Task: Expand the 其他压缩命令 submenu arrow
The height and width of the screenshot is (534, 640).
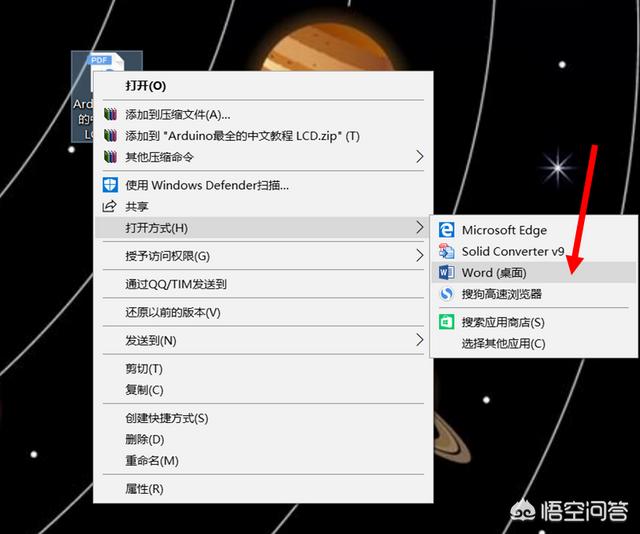Action: pos(420,156)
